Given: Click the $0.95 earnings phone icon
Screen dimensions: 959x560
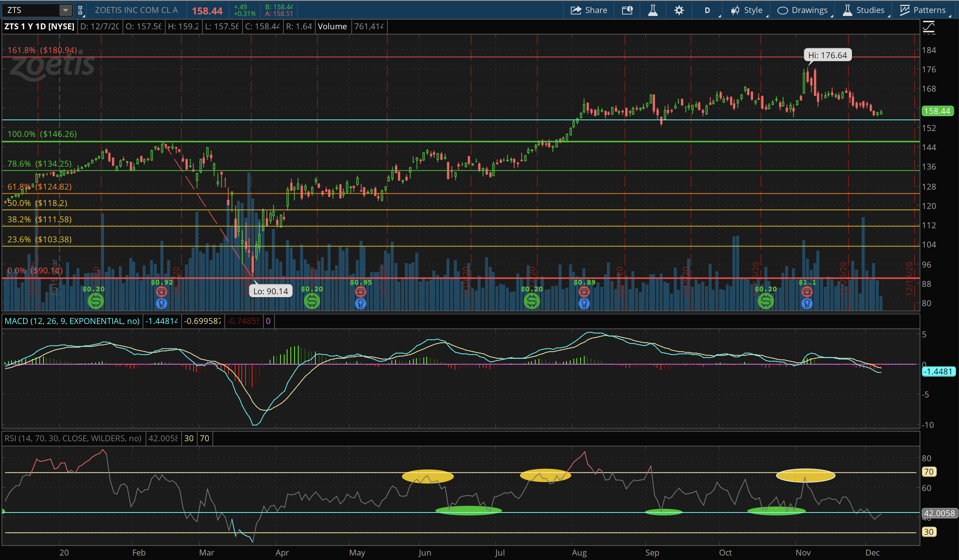Looking at the screenshot, I should click(360, 292).
